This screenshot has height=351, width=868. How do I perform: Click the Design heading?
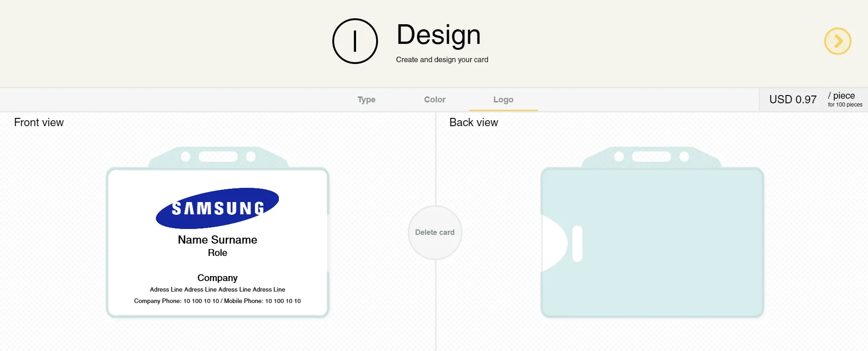pyautogui.click(x=438, y=35)
